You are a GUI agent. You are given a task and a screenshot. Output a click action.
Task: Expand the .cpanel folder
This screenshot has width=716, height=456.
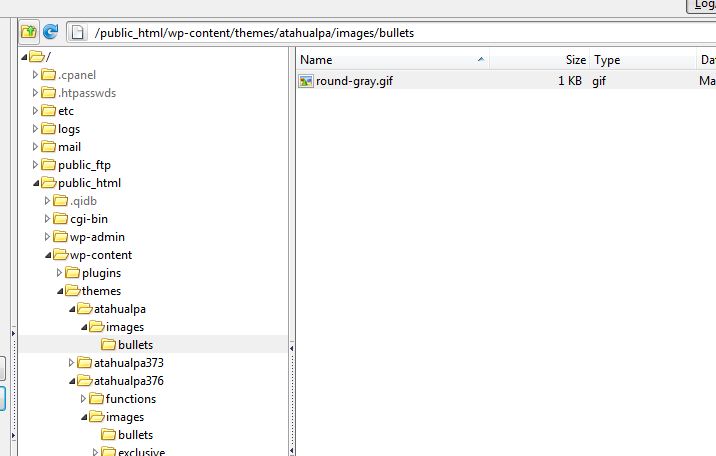point(35,74)
